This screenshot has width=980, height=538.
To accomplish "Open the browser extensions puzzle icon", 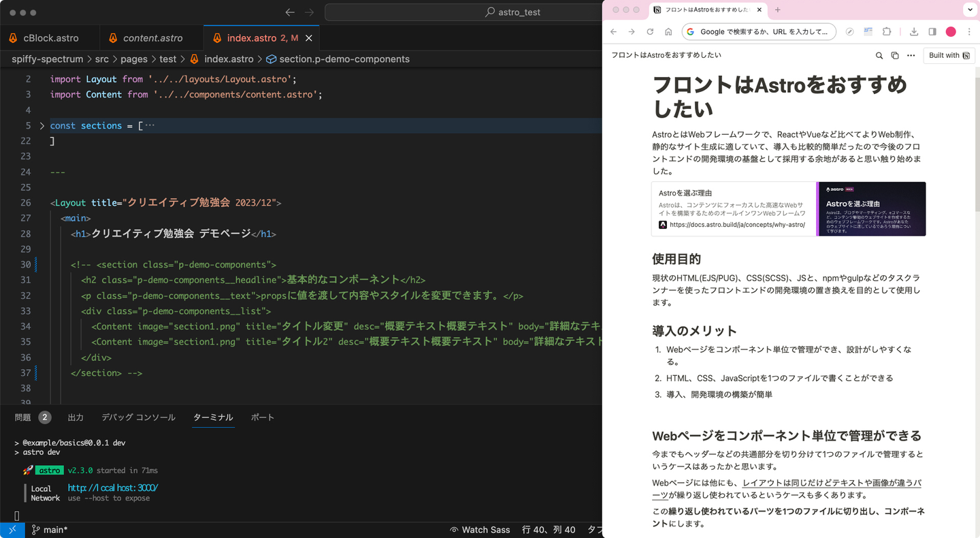I will [887, 32].
